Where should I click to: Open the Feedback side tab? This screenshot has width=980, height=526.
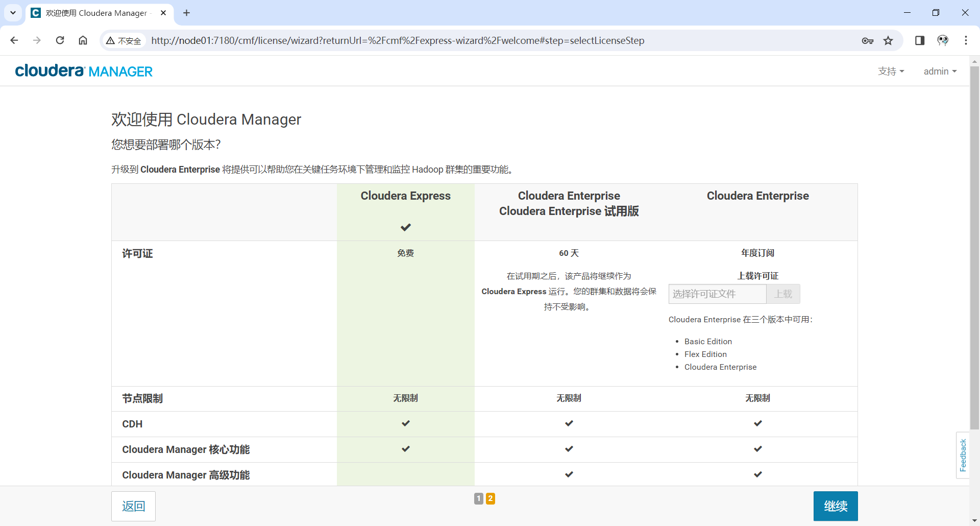963,455
